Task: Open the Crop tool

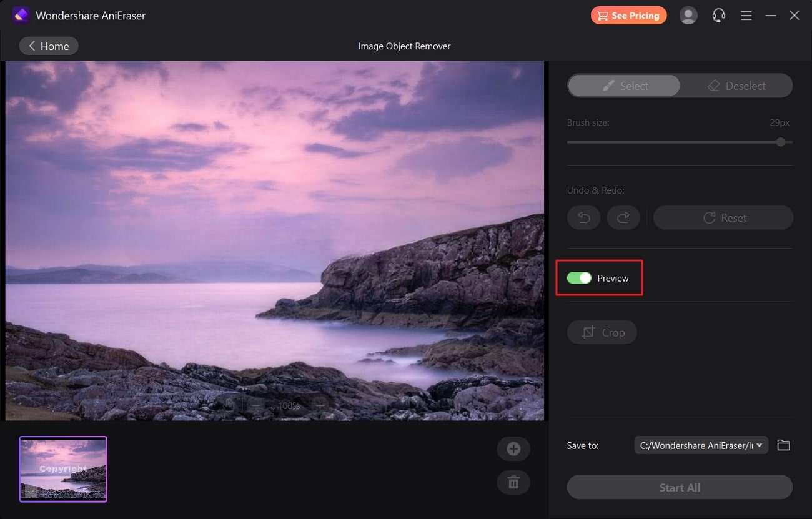Action: coord(602,332)
